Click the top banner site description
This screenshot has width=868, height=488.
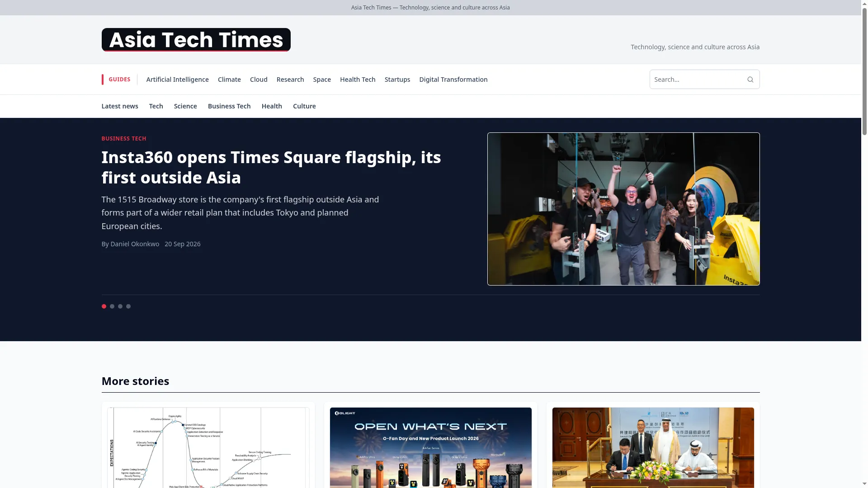pos(430,8)
